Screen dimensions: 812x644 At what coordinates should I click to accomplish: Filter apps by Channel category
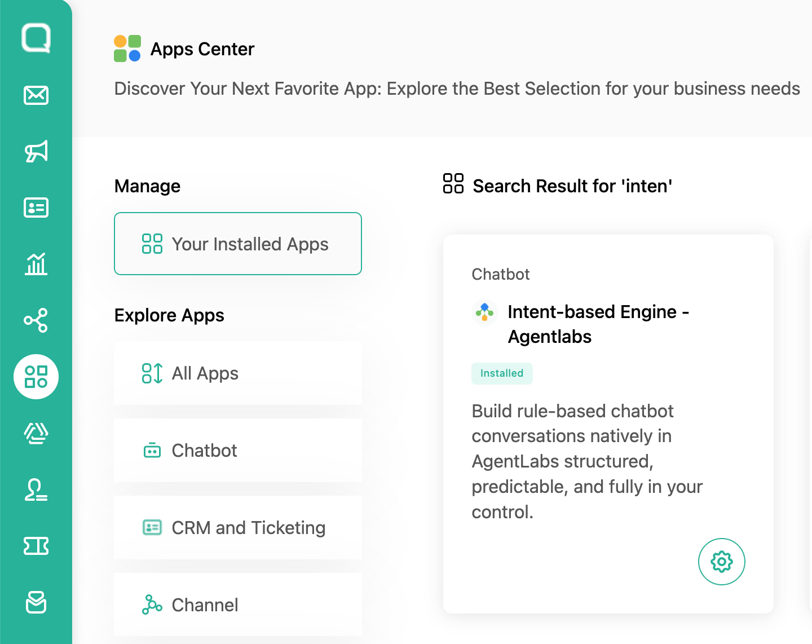click(238, 605)
